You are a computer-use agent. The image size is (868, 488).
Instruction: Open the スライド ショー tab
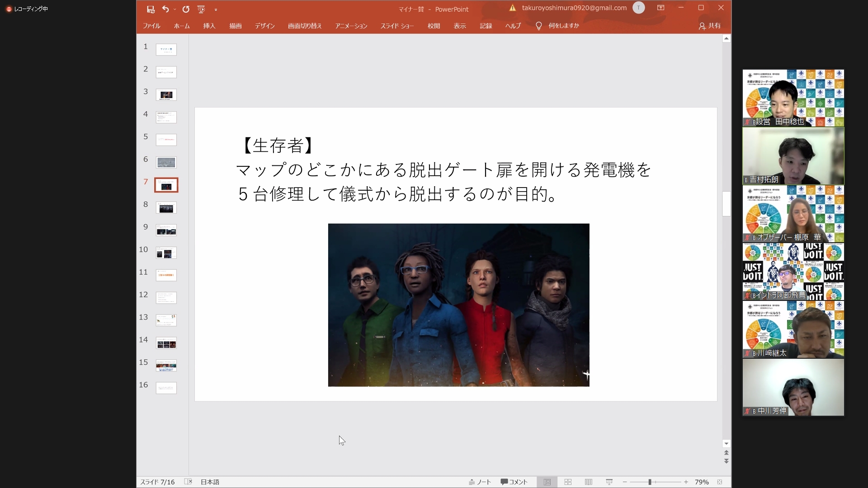(397, 26)
